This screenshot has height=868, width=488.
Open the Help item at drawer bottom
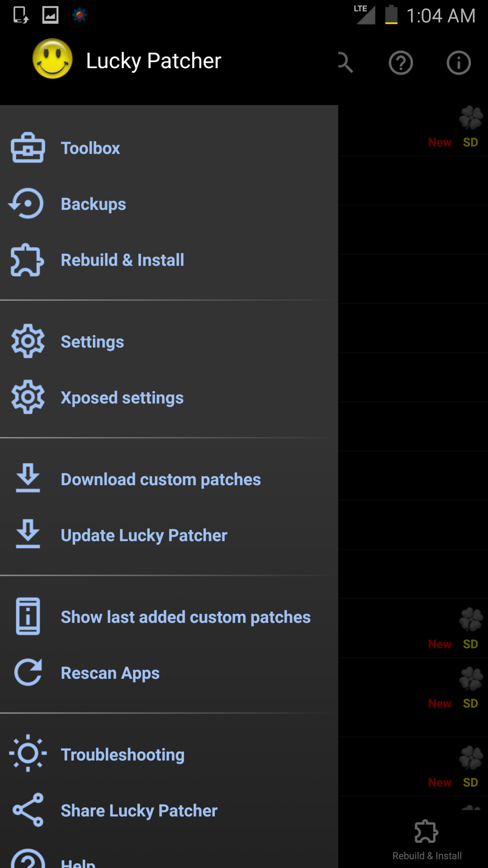[x=78, y=862]
